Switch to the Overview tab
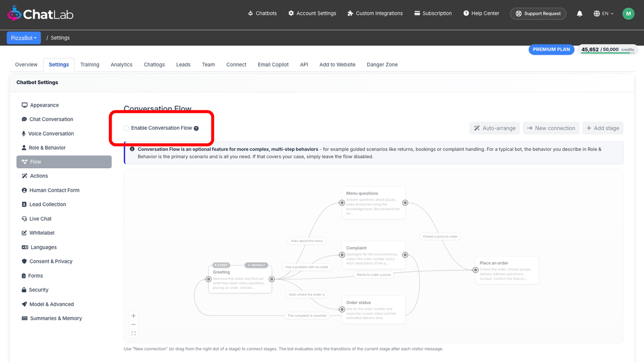This screenshot has width=644, height=362. coord(26,64)
